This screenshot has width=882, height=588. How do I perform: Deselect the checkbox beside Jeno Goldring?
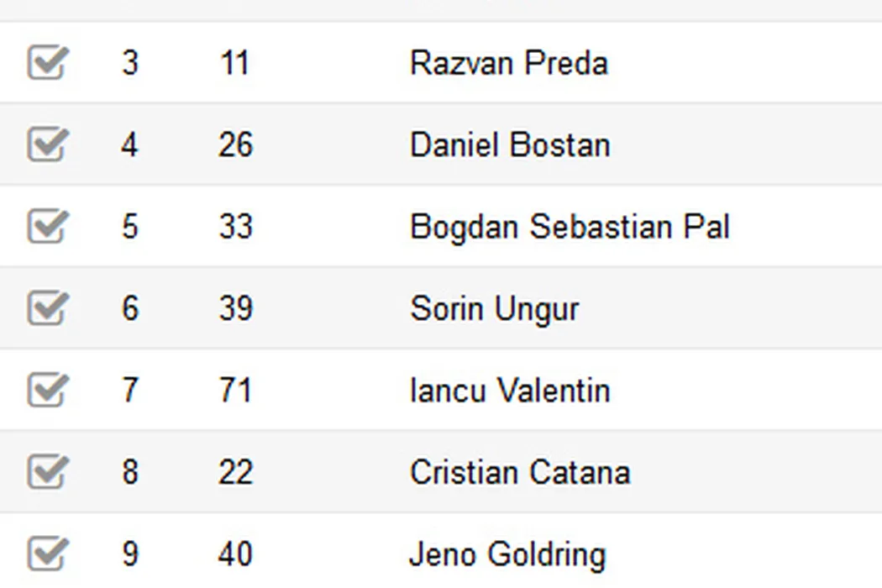46,554
